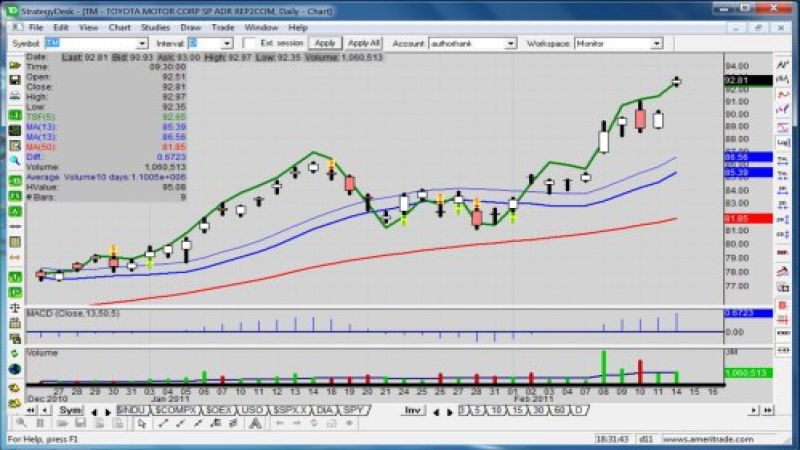The height and width of the screenshot is (450, 800).
Task: Open the Account dropdown
Action: click(511, 44)
